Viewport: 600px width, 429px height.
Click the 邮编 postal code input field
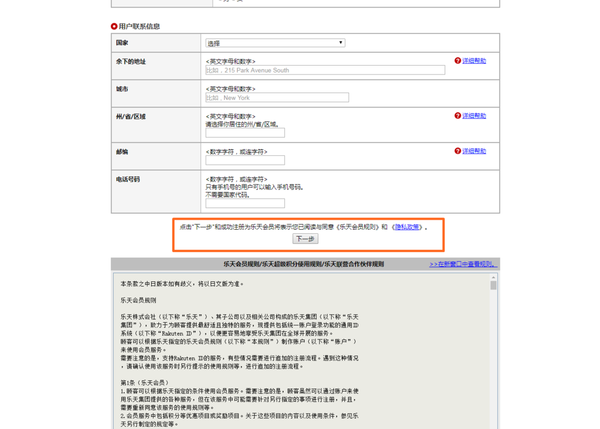pos(245,160)
